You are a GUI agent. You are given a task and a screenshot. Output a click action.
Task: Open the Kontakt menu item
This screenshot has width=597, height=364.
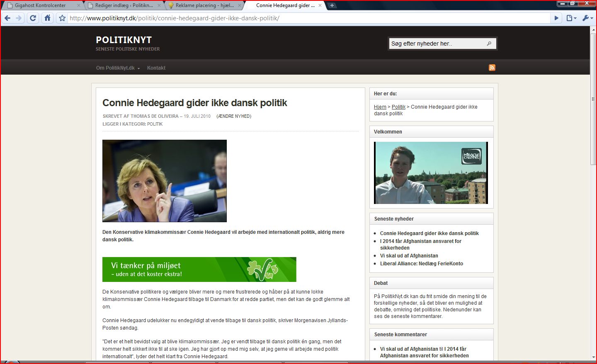pos(156,68)
